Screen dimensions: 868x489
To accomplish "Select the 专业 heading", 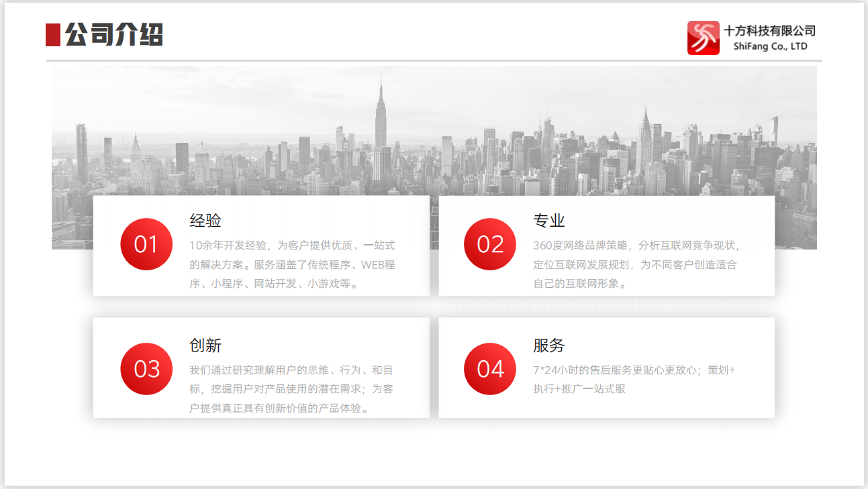I will click(x=549, y=221).
